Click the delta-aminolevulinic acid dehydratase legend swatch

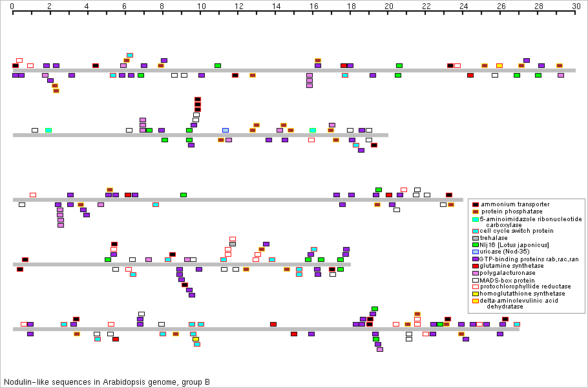476,301
